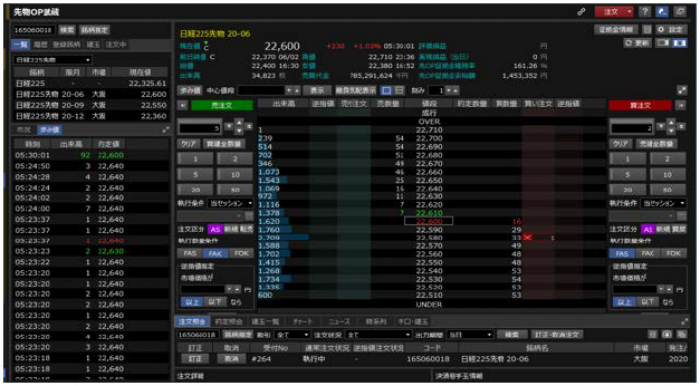Click the link chain icon in title bar
Viewport: 700px width, 386px height.
coord(581,12)
